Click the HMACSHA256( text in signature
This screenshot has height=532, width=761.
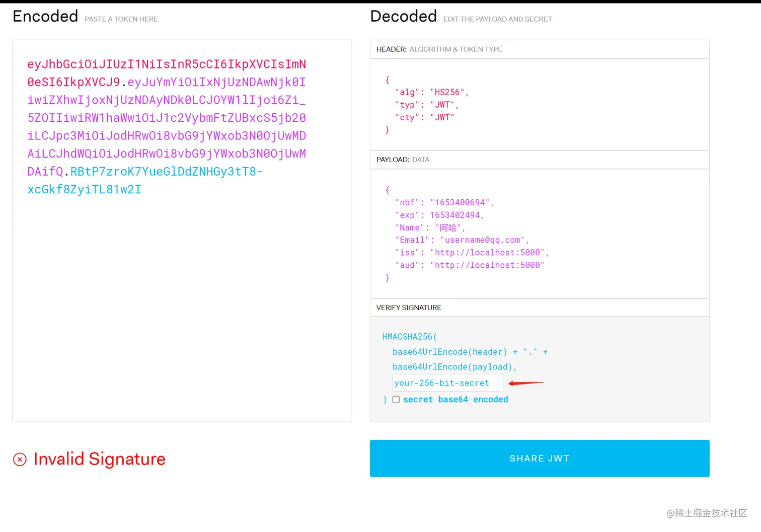[410, 337]
